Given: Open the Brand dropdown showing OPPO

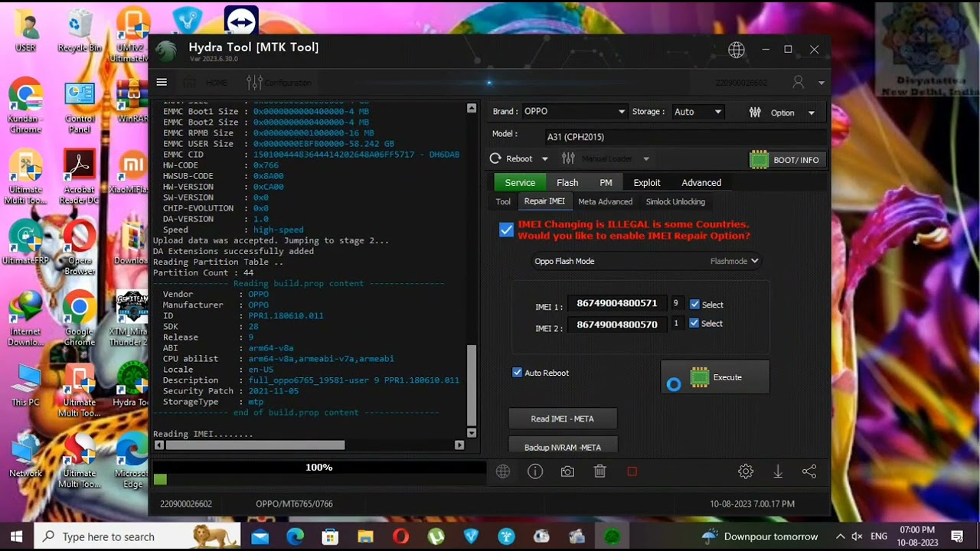Looking at the screenshot, I should pyautogui.click(x=574, y=112).
